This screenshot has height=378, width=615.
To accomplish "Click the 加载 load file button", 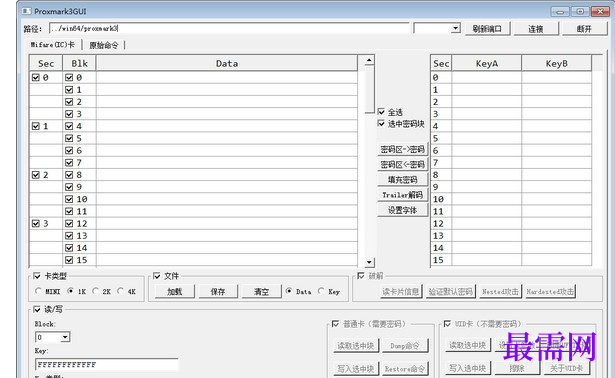I will pos(175,291).
